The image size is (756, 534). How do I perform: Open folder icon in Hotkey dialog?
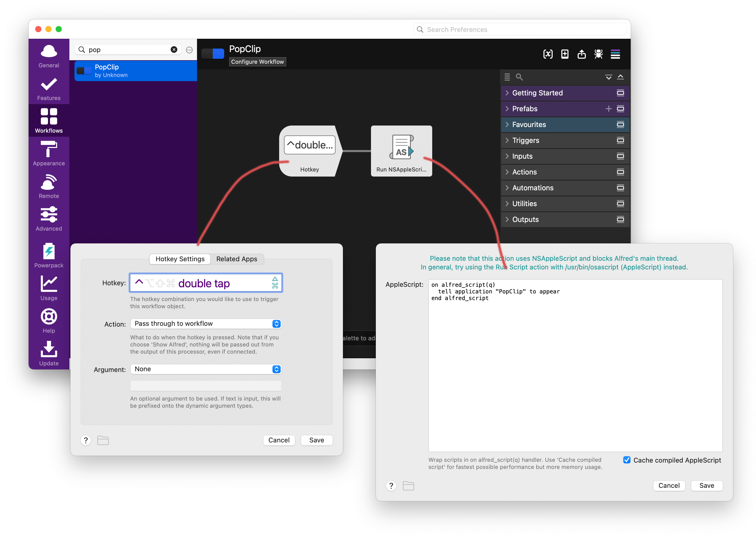tap(103, 440)
